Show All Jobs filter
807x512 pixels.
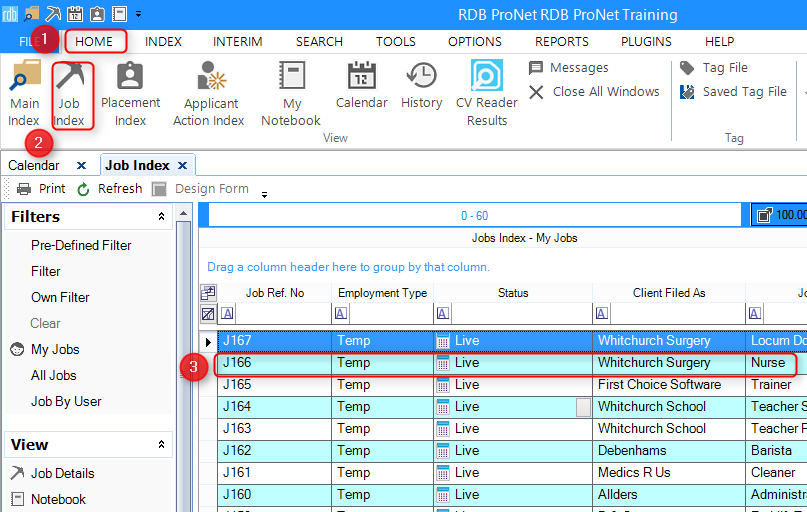(54, 376)
